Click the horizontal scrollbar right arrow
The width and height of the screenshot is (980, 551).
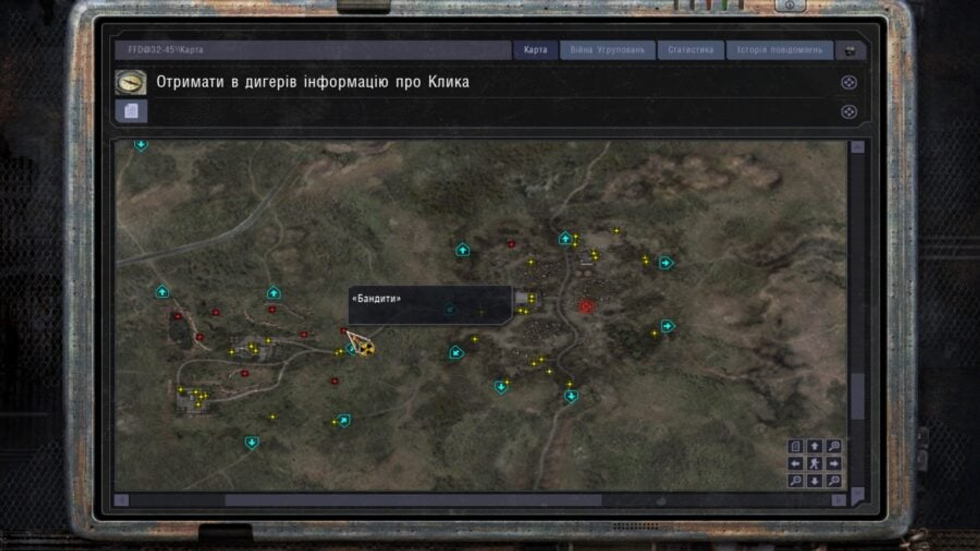[838, 500]
